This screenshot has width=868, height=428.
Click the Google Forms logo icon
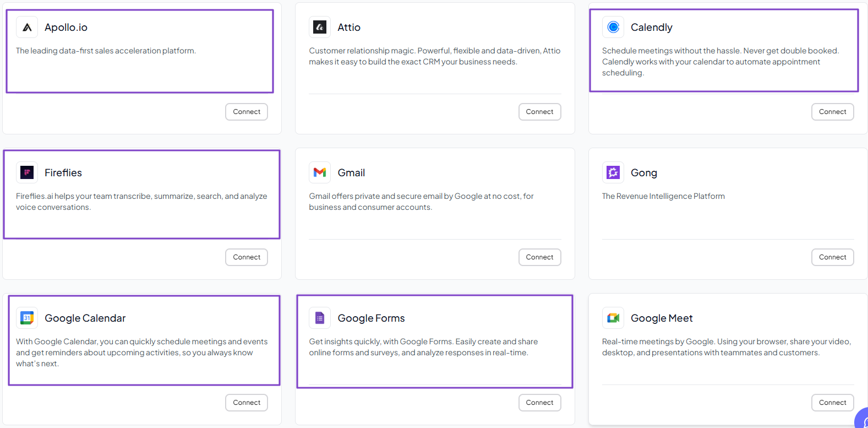pyautogui.click(x=320, y=318)
